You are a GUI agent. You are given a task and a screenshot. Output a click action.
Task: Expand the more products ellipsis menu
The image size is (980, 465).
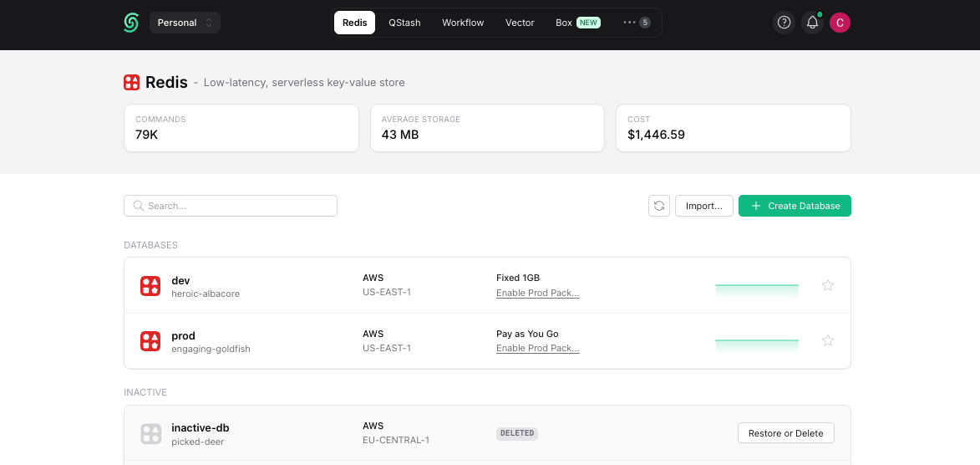[637, 23]
